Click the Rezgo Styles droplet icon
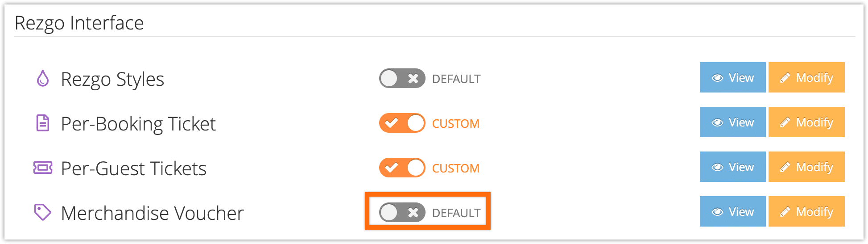 click(x=43, y=79)
